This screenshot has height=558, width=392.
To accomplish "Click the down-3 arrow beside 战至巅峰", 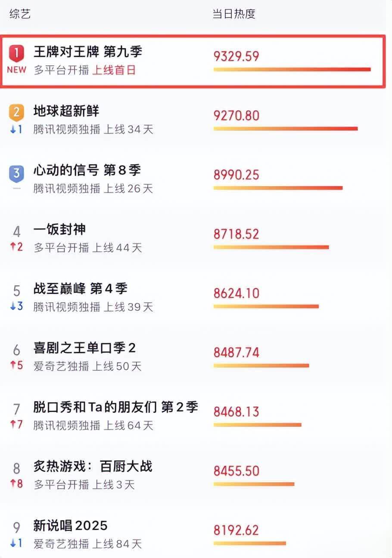I will click(x=16, y=307).
